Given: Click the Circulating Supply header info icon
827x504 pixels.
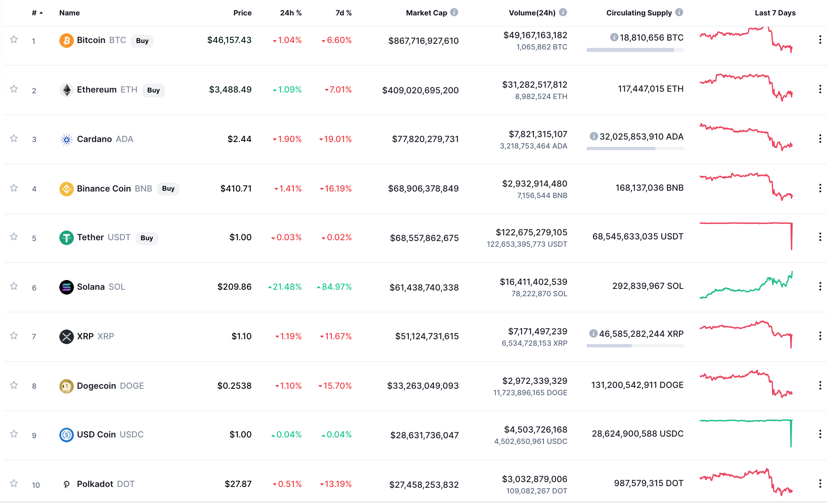Looking at the screenshot, I should [679, 12].
